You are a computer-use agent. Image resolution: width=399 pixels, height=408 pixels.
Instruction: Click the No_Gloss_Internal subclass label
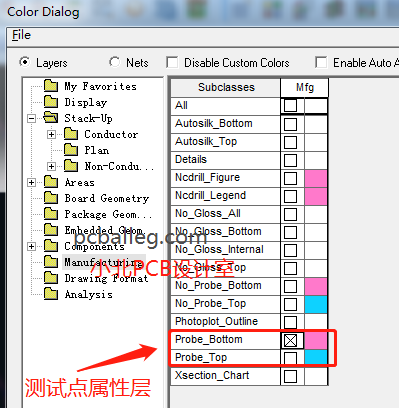click(219, 249)
